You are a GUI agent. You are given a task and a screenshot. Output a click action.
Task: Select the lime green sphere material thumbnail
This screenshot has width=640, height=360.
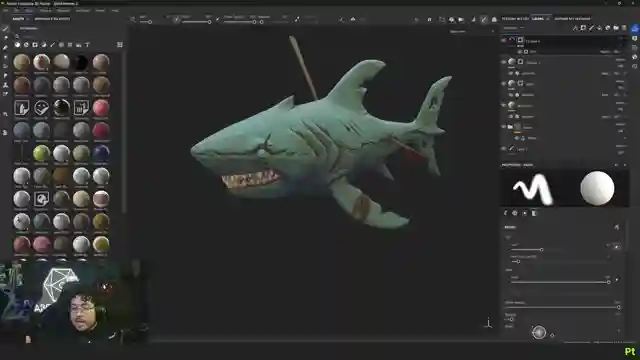(41, 154)
